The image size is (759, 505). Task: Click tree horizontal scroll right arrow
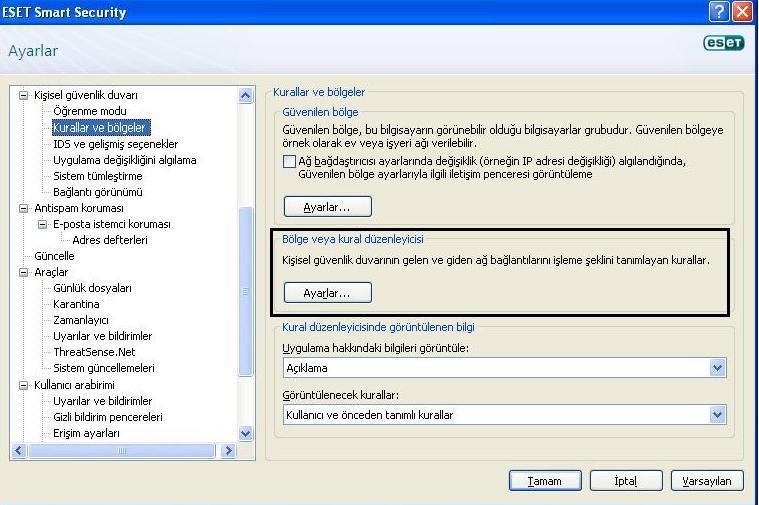[228, 451]
